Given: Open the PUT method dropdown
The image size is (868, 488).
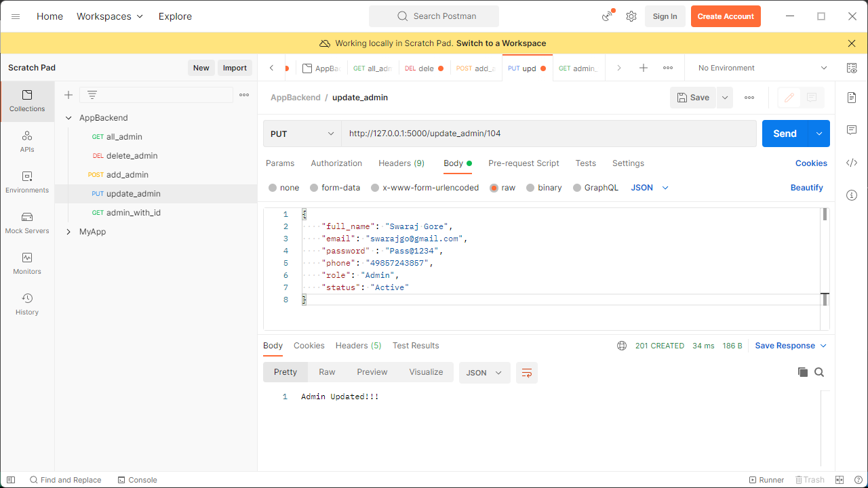Looking at the screenshot, I should 302,134.
